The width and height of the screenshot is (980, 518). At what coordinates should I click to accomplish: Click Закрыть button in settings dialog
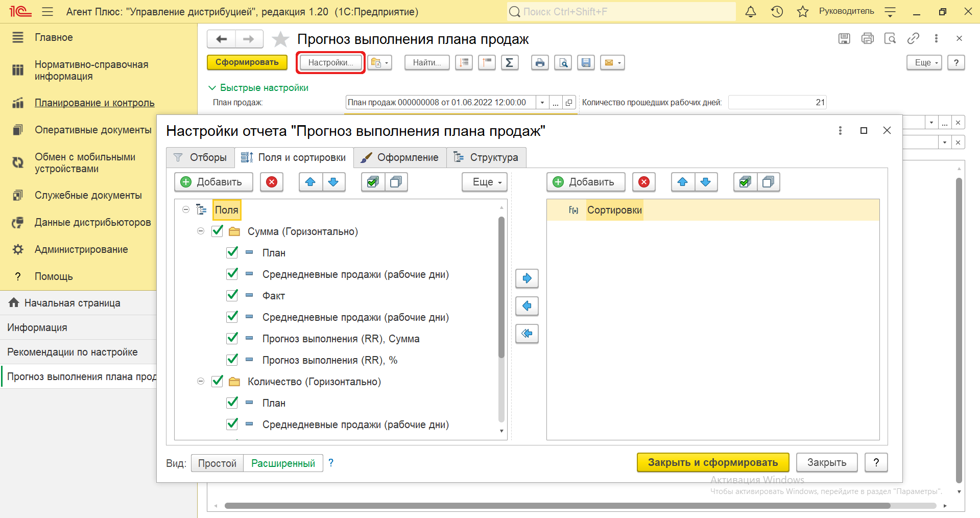click(x=827, y=462)
